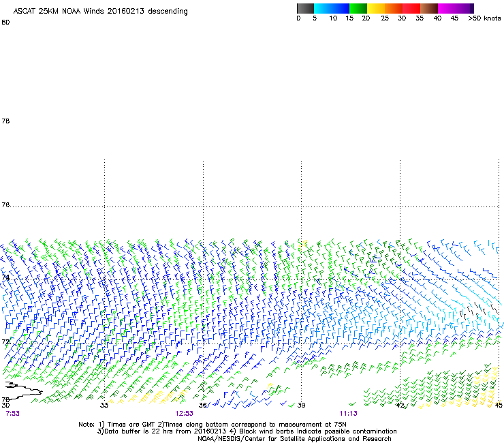Click the black coastline outline near 70N
Viewport: 504px width, 443px height.
tap(23, 390)
